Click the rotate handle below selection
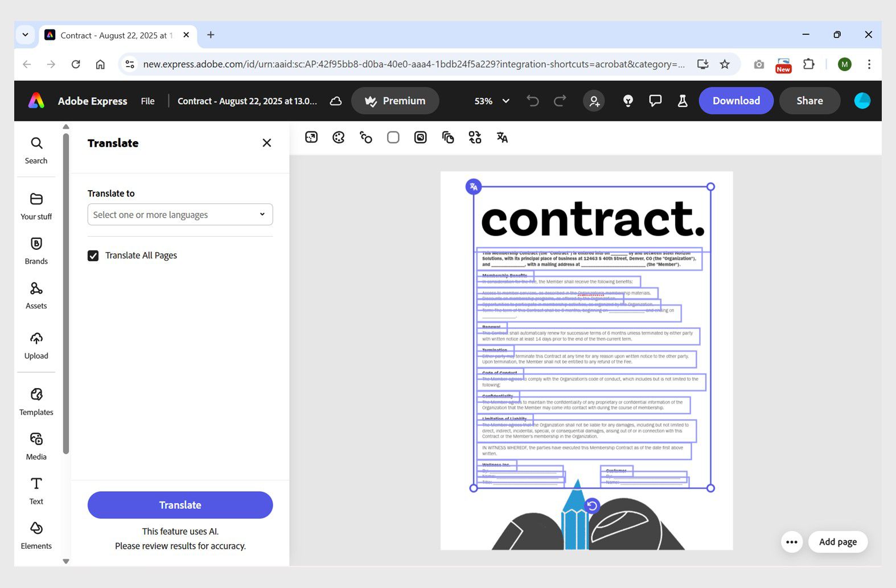 [x=592, y=505]
